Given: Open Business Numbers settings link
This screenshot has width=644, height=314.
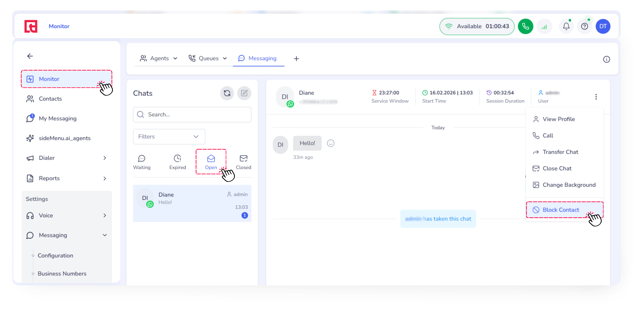Looking at the screenshot, I should 62,273.
